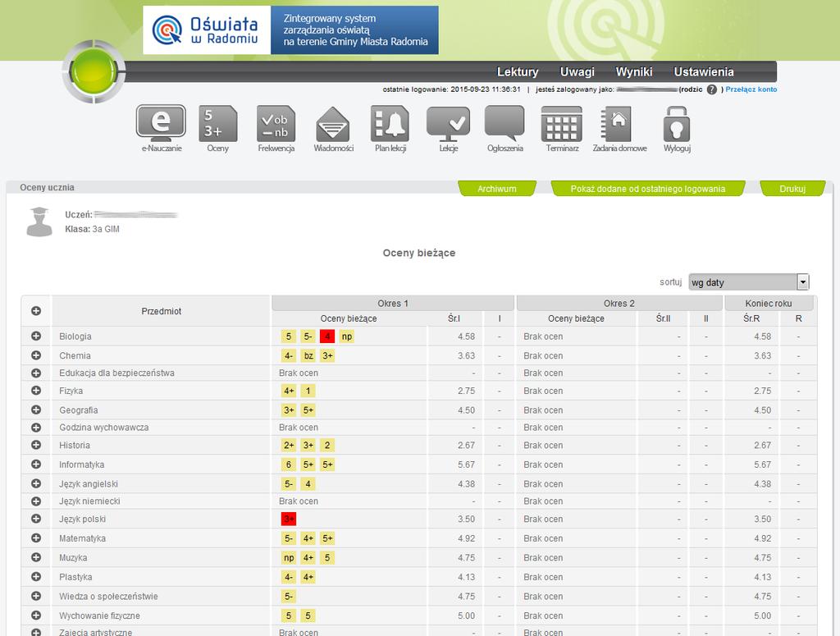Click the grade 6 in Informatyka
Screen dimensions: 840x636
point(288,464)
